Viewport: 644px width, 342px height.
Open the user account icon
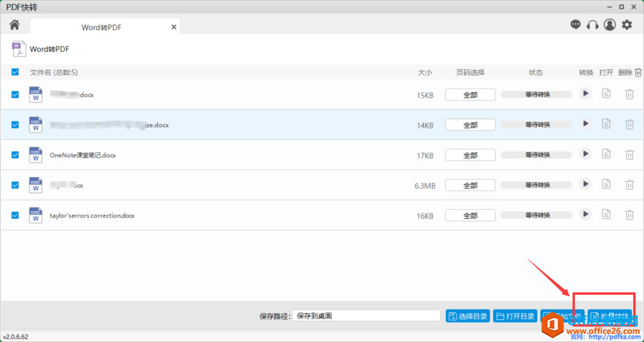[609, 25]
